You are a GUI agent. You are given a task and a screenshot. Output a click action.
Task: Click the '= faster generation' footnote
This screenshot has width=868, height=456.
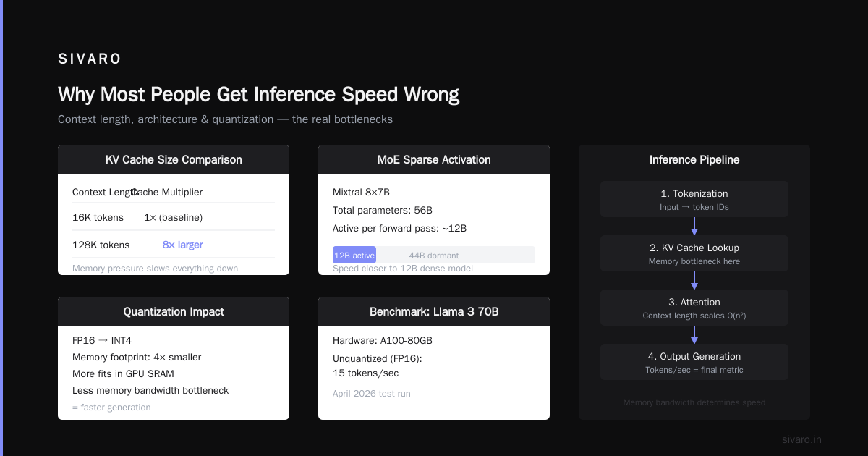[x=111, y=408]
